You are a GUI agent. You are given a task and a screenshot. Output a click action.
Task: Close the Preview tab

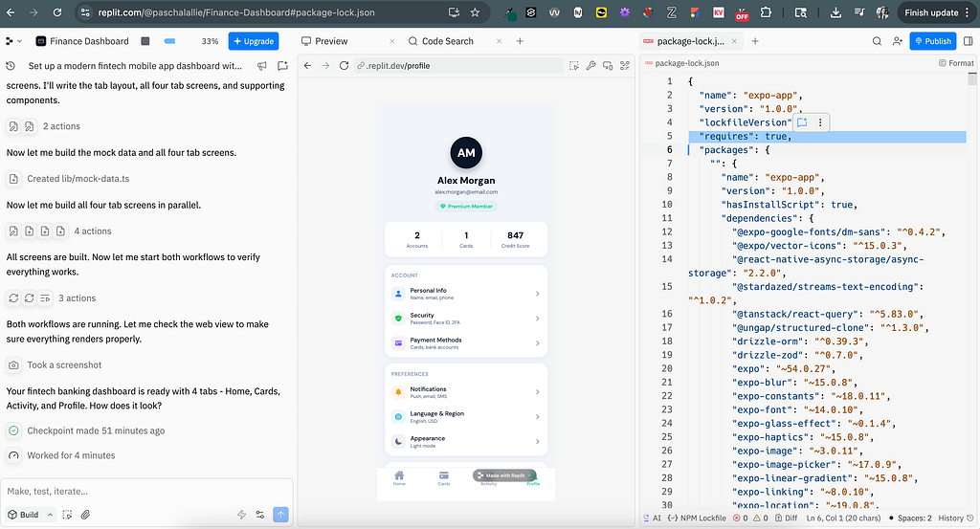(x=391, y=41)
